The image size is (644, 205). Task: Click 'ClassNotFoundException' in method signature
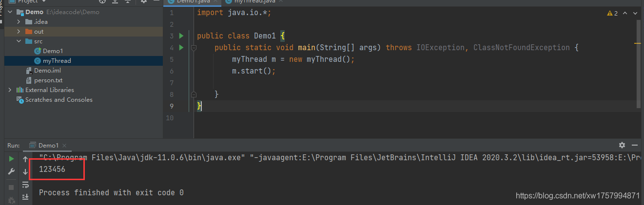[521, 48]
